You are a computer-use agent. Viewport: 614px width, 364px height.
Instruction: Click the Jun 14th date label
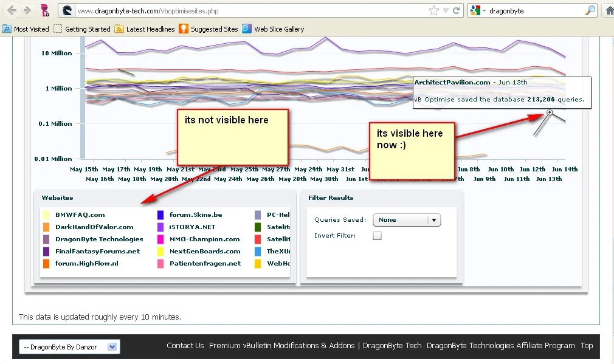[x=565, y=169]
